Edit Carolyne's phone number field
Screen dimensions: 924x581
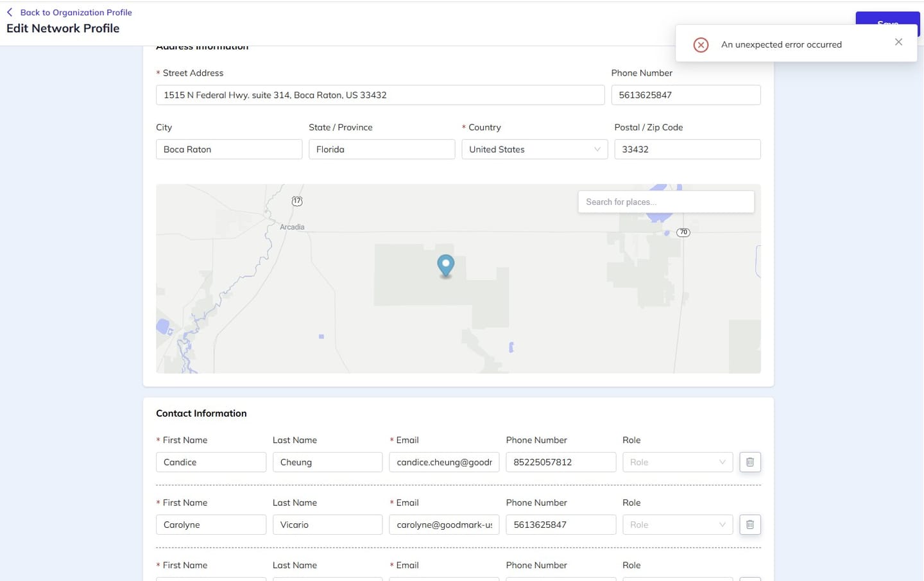(x=561, y=525)
